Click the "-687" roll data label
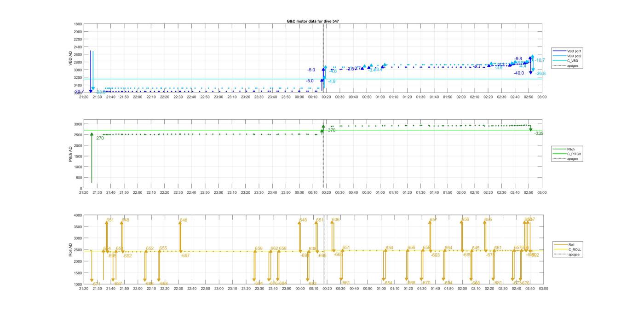 point(118,284)
